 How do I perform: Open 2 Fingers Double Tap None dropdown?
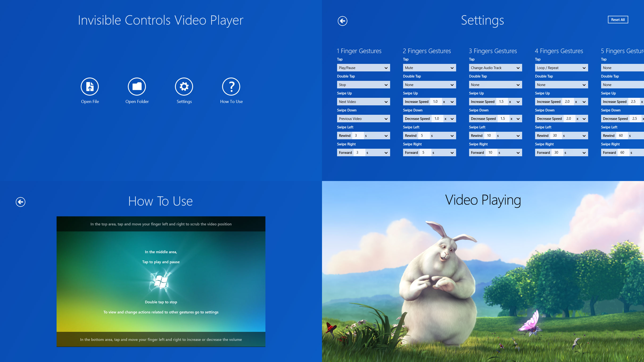pyautogui.click(x=429, y=85)
